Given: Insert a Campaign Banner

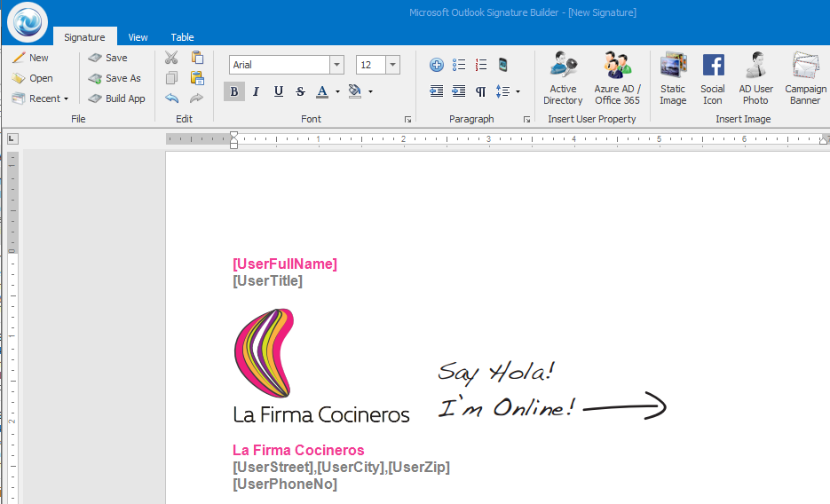Looking at the screenshot, I should (x=805, y=78).
